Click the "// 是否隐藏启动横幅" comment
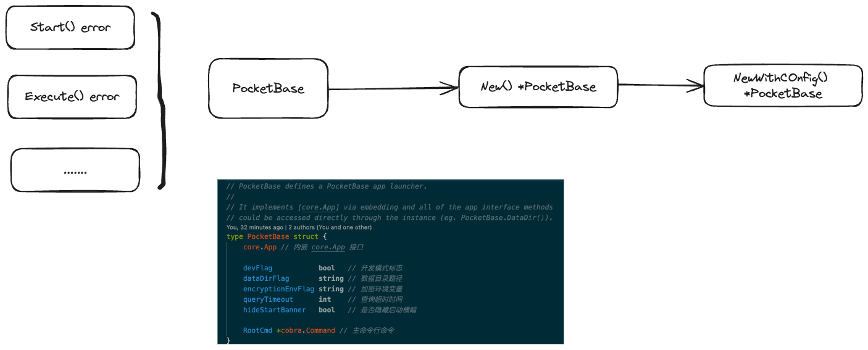The width and height of the screenshot is (868, 350). (x=382, y=310)
